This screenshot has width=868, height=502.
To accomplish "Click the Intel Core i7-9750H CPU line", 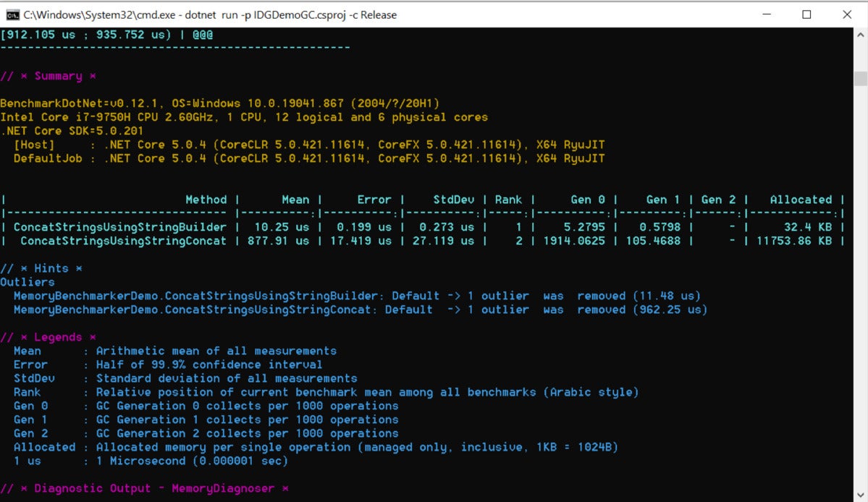I will [244, 117].
